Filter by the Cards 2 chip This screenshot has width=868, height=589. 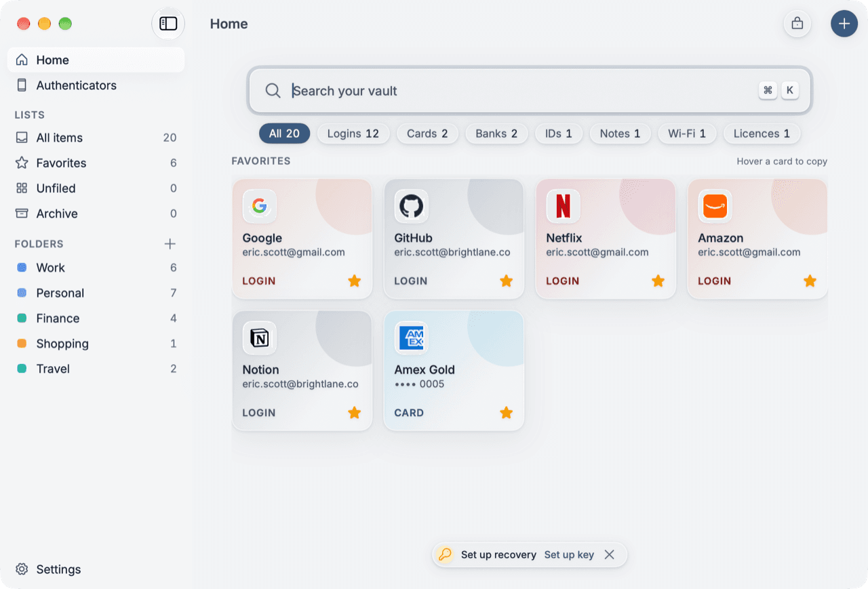coord(427,134)
